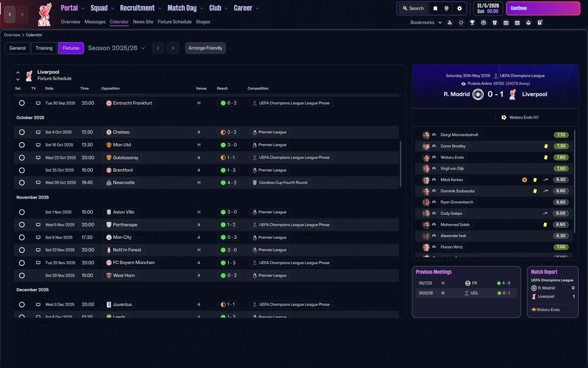The width and height of the screenshot is (588, 368).
Task: Open the Stages tab
Action: 203,22
